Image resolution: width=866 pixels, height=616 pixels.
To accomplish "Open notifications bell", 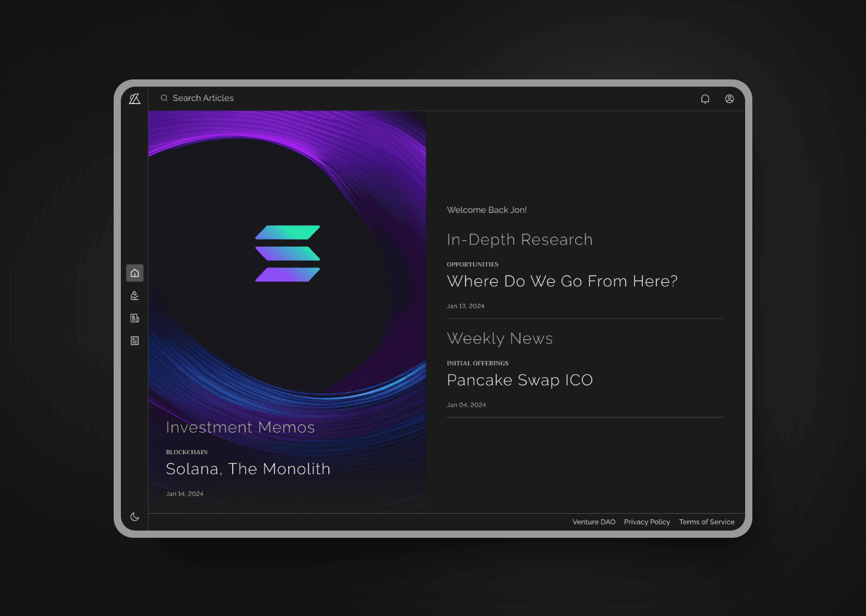I will 705,99.
